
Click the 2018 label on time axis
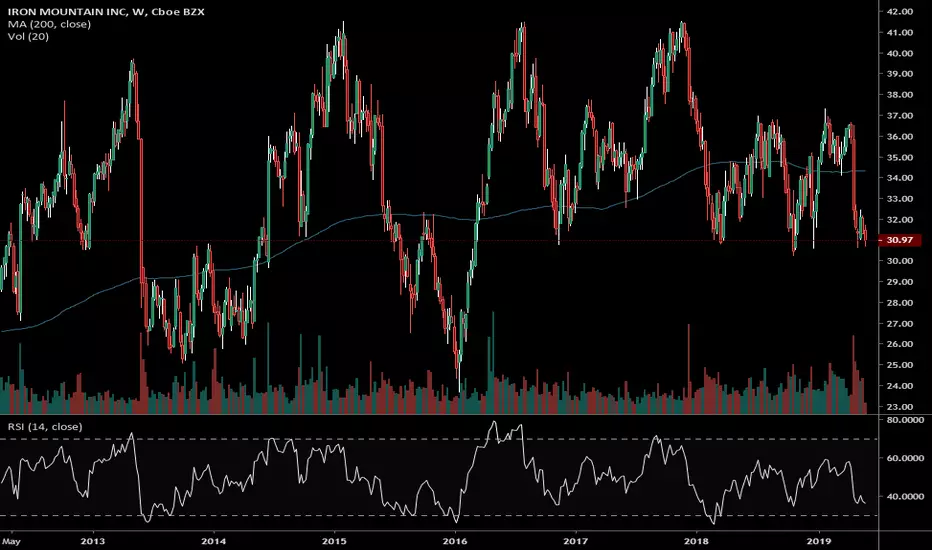[697, 541]
